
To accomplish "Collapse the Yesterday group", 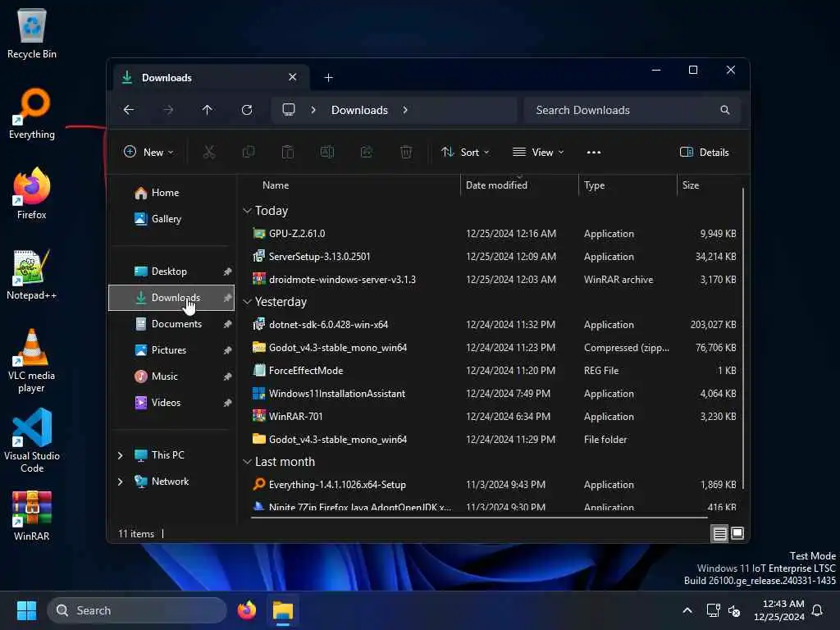I will click(x=247, y=302).
